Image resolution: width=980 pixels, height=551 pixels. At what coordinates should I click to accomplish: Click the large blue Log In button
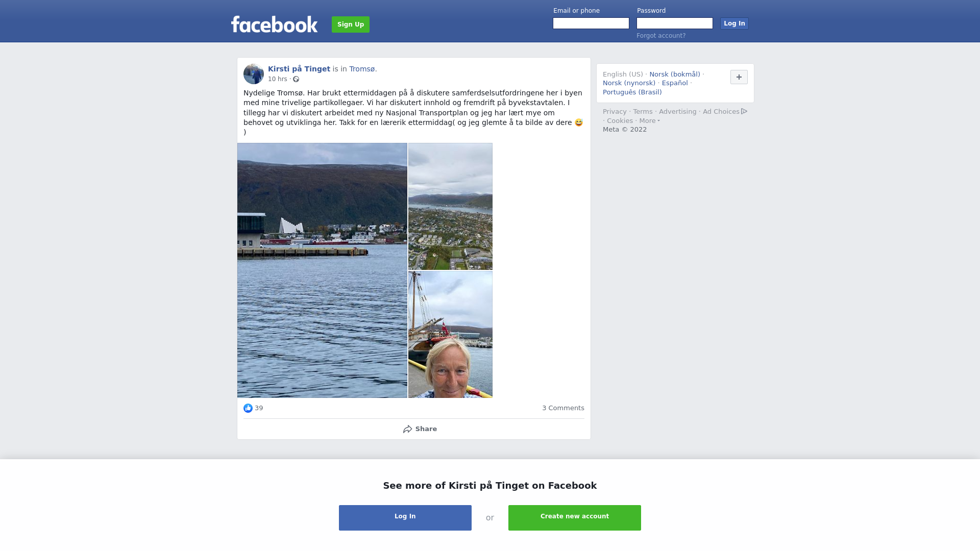point(405,518)
